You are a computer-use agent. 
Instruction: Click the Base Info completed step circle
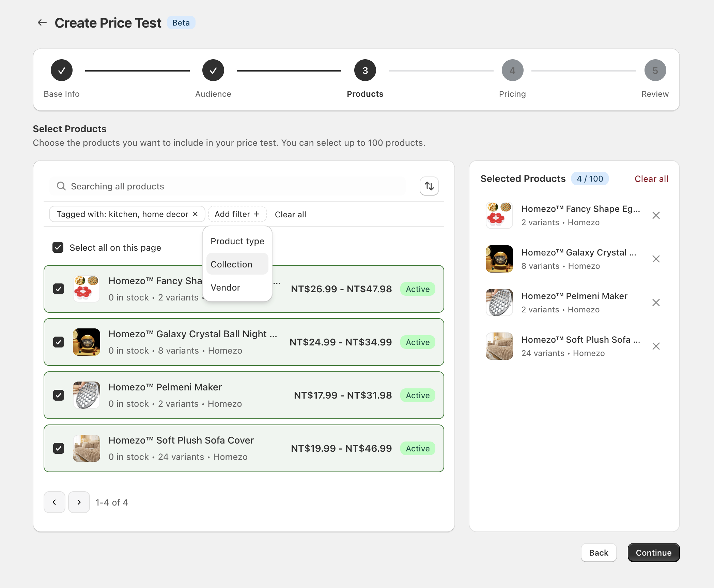pyautogui.click(x=62, y=71)
